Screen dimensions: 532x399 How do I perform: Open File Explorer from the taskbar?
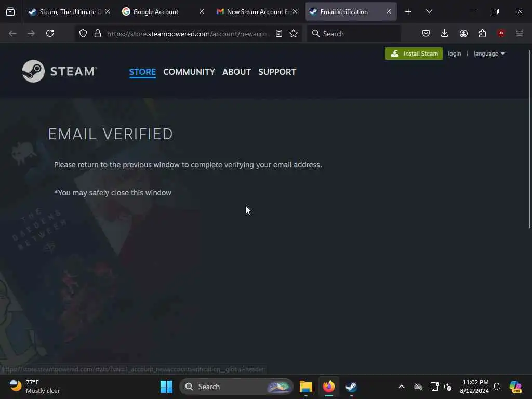click(305, 387)
